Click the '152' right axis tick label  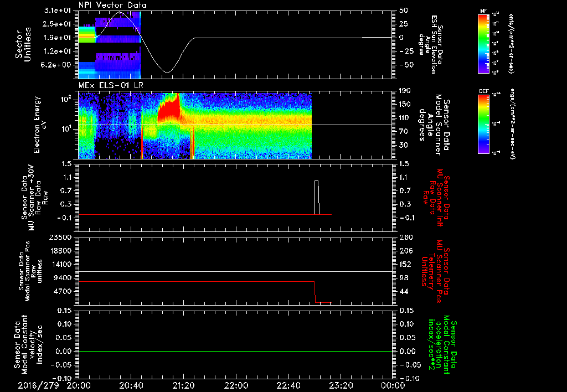pyautogui.click(x=406, y=264)
